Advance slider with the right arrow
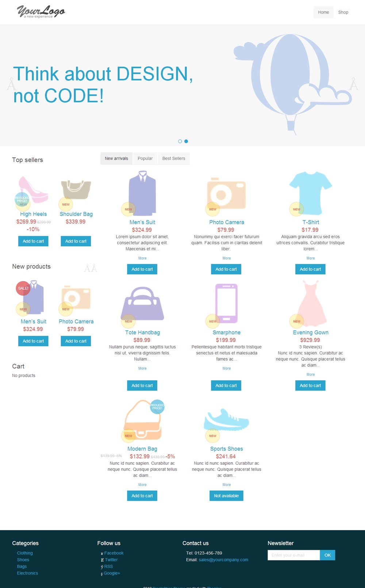Viewport: 365px width, 588px height. [353, 84]
